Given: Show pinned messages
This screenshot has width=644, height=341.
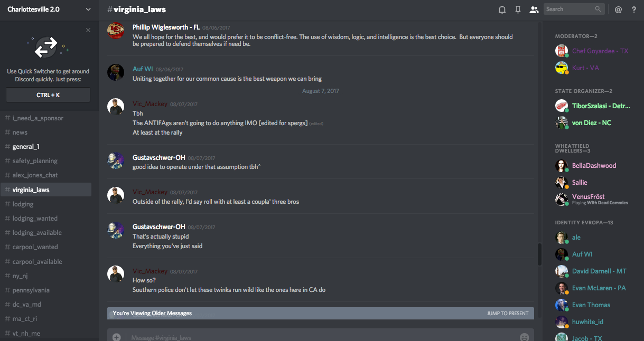Looking at the screenshot, I should tap(518, 10).
